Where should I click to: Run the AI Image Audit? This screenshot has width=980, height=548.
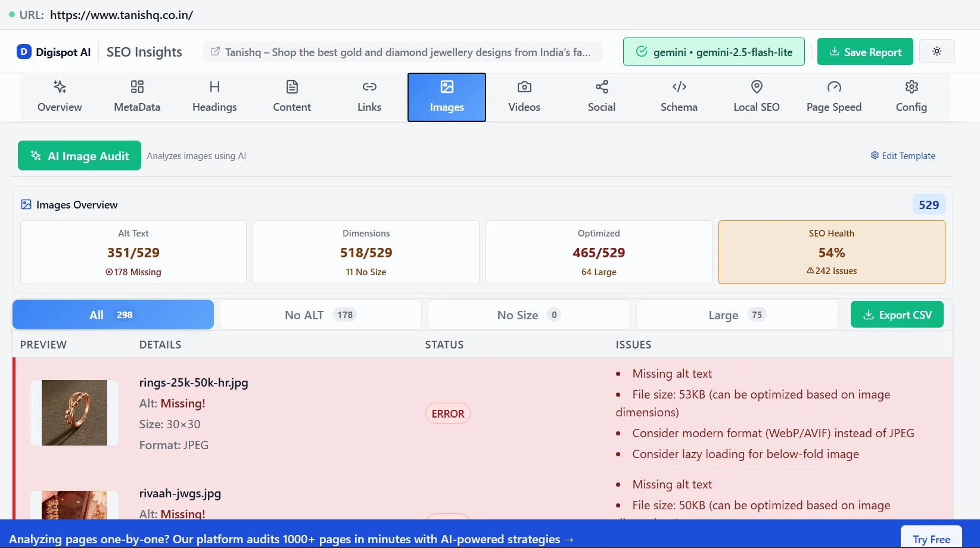[x=79, y=155]
